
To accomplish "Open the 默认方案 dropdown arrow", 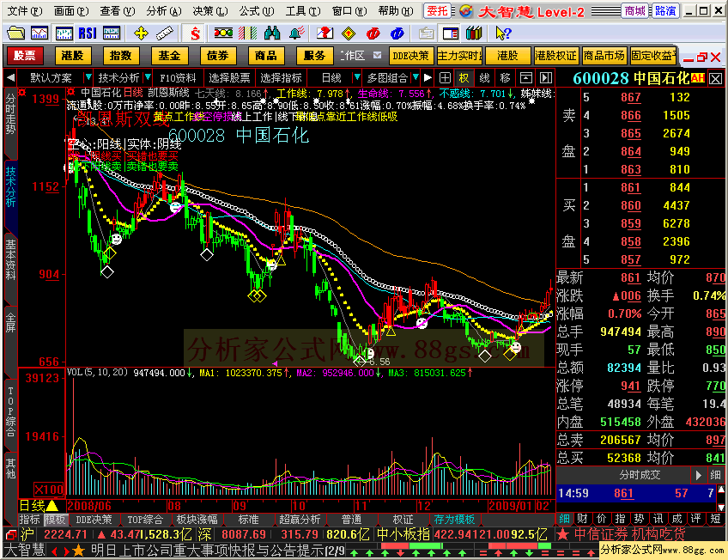I will point(88,77).
